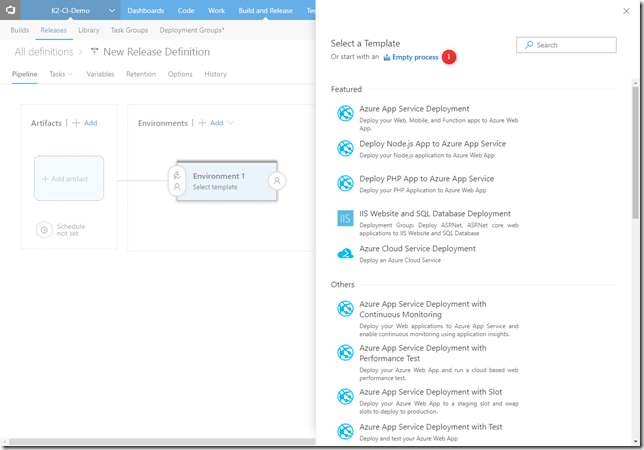Viewport: 644px width, 450px height.
Task: Open the Dashboards menu
Action: (x=145, y=10)
